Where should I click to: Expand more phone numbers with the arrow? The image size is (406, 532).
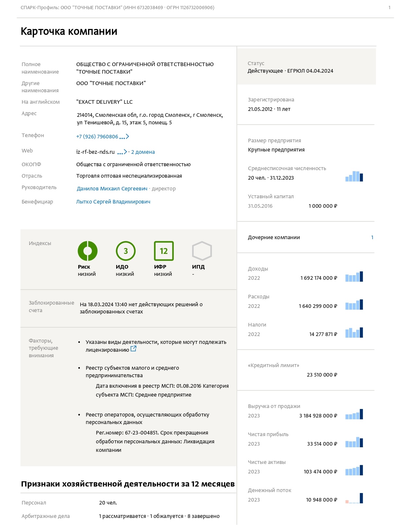coord(124,137)
